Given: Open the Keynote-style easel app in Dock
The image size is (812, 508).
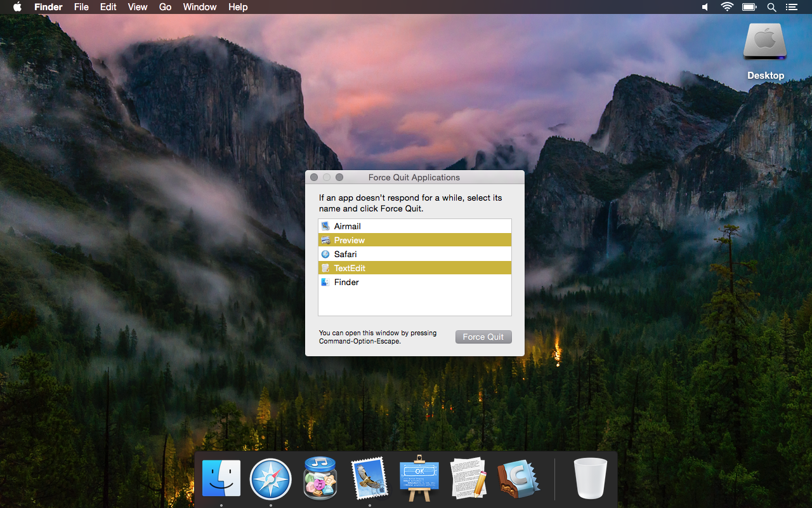Looking at the screenshot, I should coord(419,478).
